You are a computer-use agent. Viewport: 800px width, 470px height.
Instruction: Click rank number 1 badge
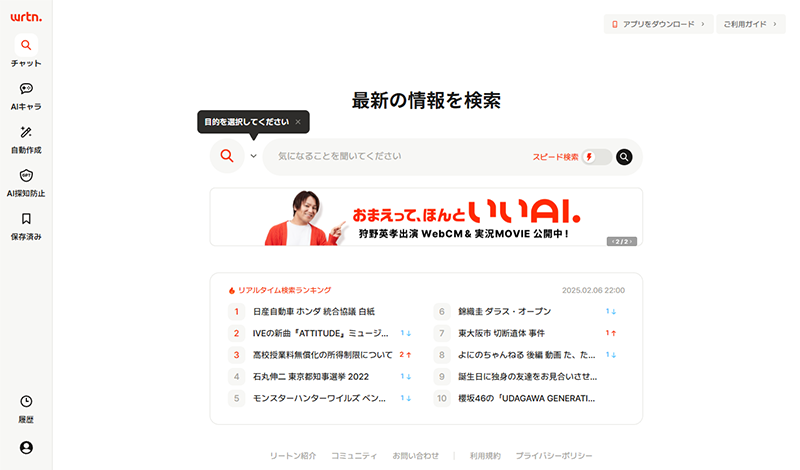[x=236, y=311]
